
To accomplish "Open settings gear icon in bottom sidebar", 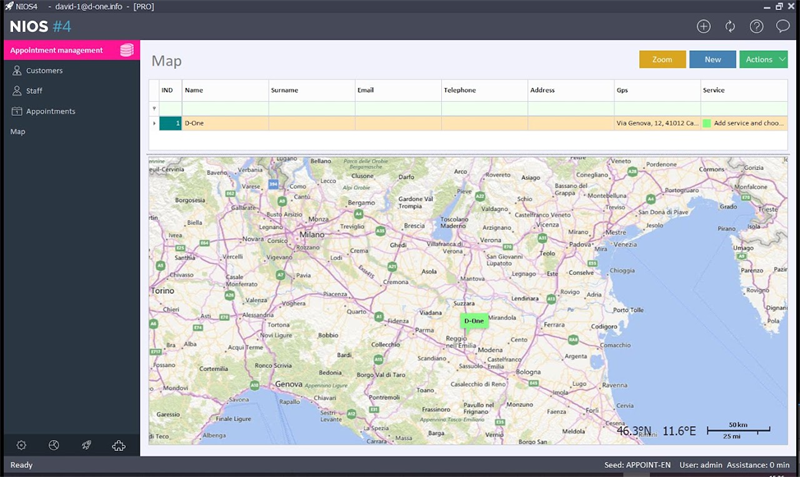I will tap(21, 445).
